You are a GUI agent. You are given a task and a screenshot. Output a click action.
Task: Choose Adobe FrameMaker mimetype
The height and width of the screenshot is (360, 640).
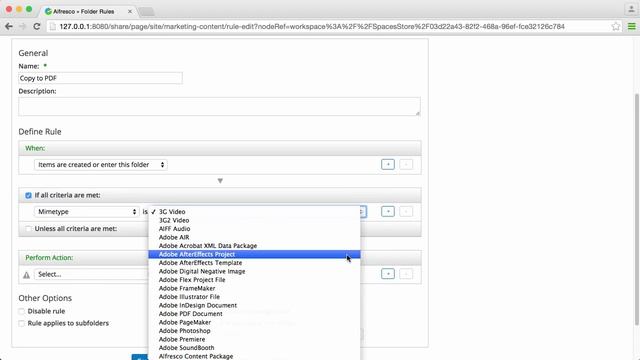(x=254, y=288)
